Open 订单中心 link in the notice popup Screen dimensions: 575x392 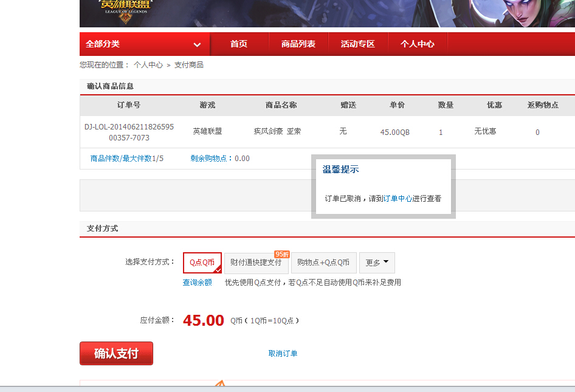click(x=398, y=198)
